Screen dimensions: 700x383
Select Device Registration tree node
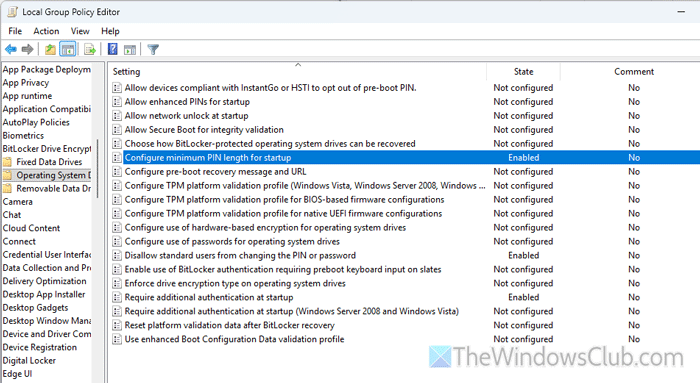(40, 347)
